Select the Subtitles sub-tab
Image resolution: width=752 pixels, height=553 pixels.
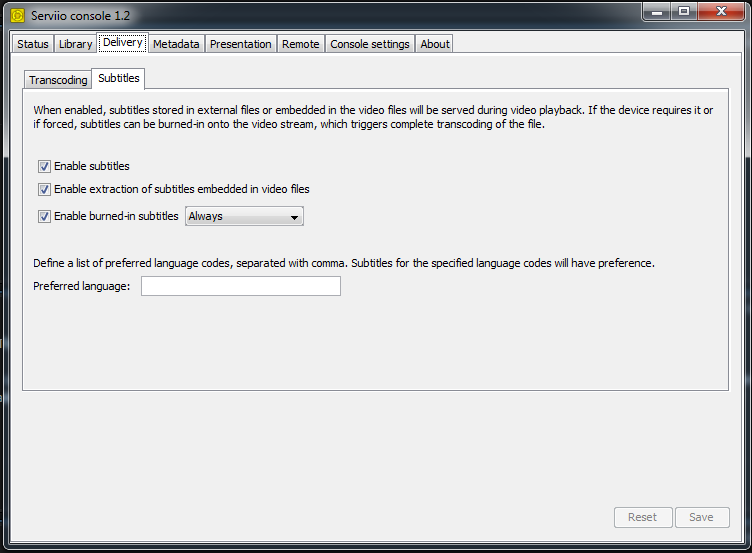pos(119,78)
